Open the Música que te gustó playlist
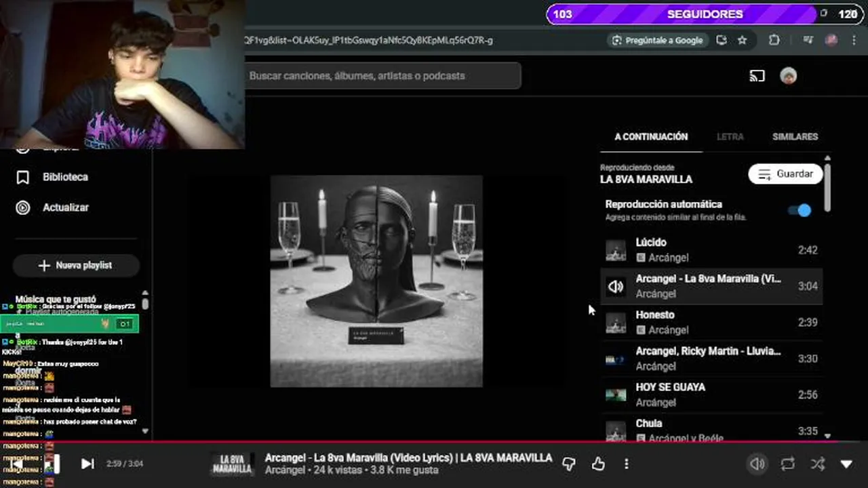Viewport: 868px width, 488px height. (x=56, y=299)
